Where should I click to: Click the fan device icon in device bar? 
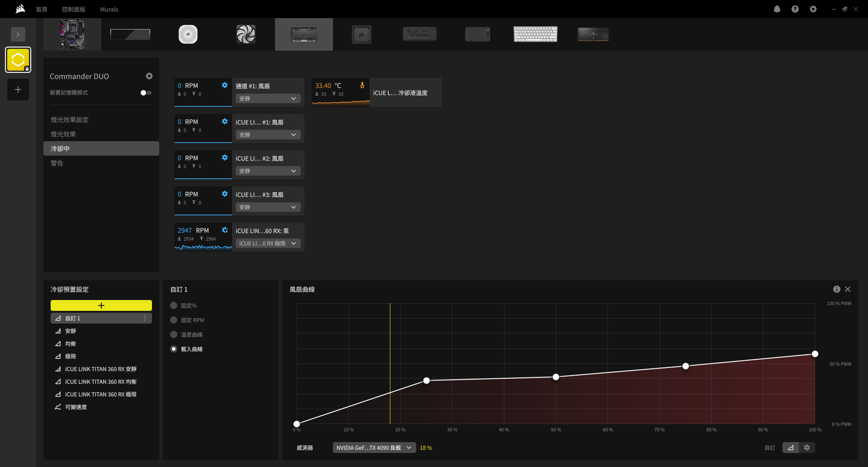(x=246, y=34)
